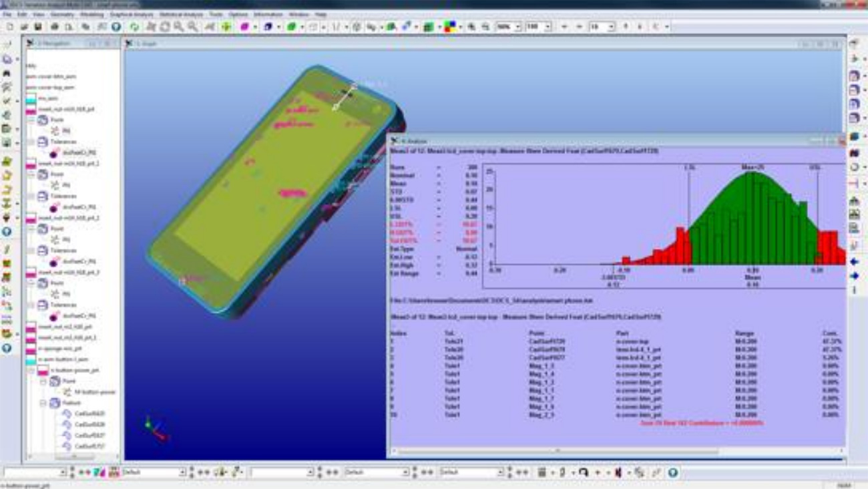This screenshot has height=489, width=868.
Task: Toggle visibility of insert_nut-m3X_N18_prt color block
Action: click(x=31, y=112)
